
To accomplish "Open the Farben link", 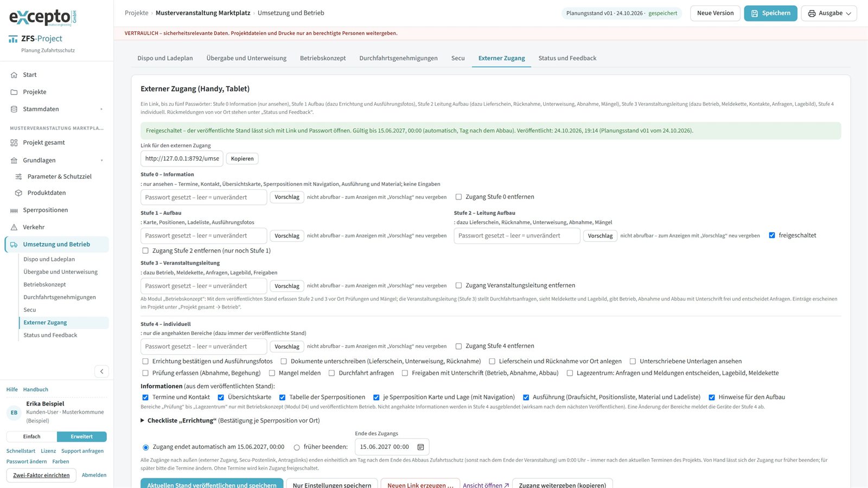I will click(x=61, y=461).
